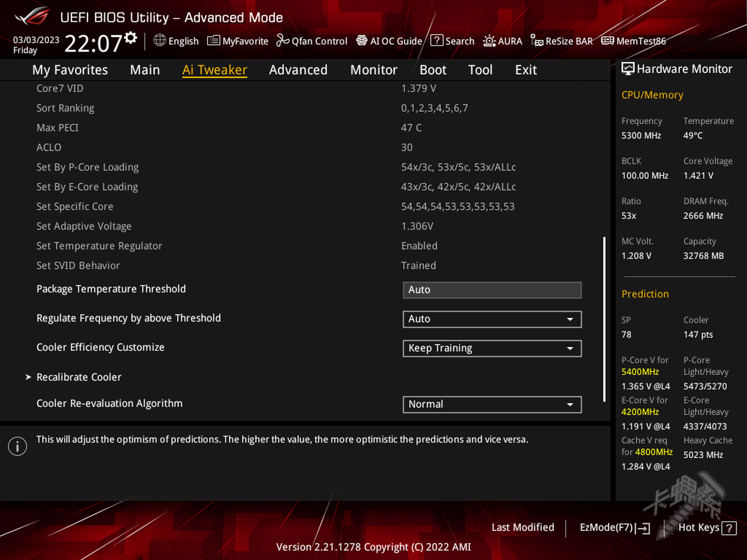Click the Package Temperature Threshold field
Viewport: 747px width, 560px height.
tap(492, 290)
